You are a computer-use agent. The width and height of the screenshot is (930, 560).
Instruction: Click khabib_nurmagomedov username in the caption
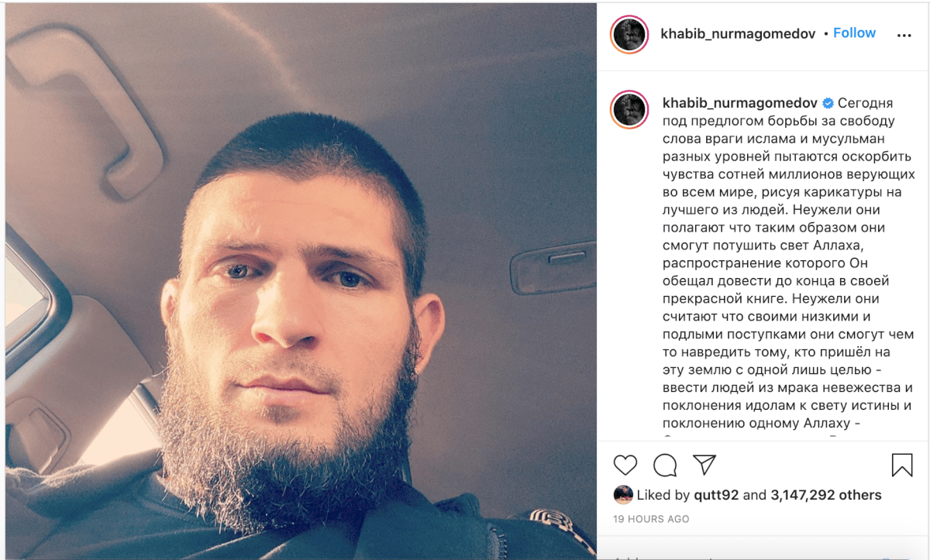(x=739, y=103)
